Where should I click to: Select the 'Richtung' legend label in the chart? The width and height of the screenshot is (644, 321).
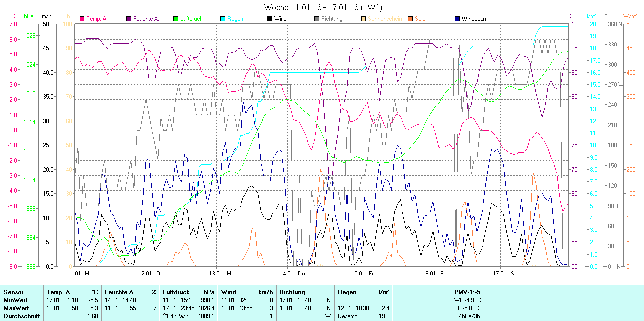(x=331, y=19)
